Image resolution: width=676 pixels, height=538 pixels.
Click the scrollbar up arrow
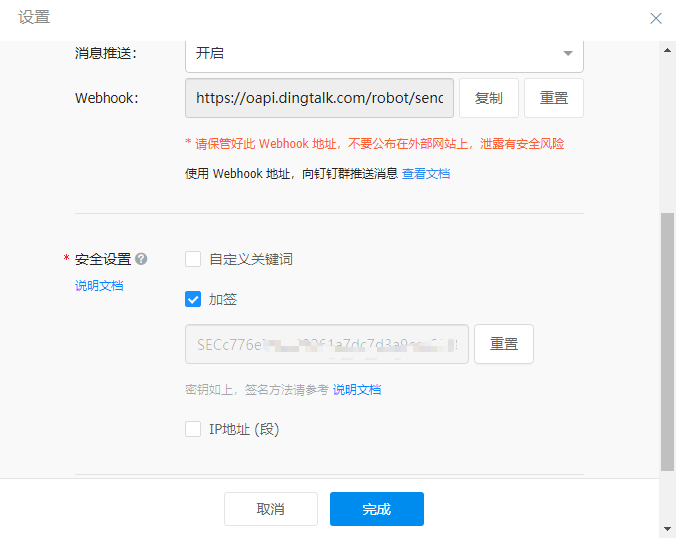click(x=667, y=51)
